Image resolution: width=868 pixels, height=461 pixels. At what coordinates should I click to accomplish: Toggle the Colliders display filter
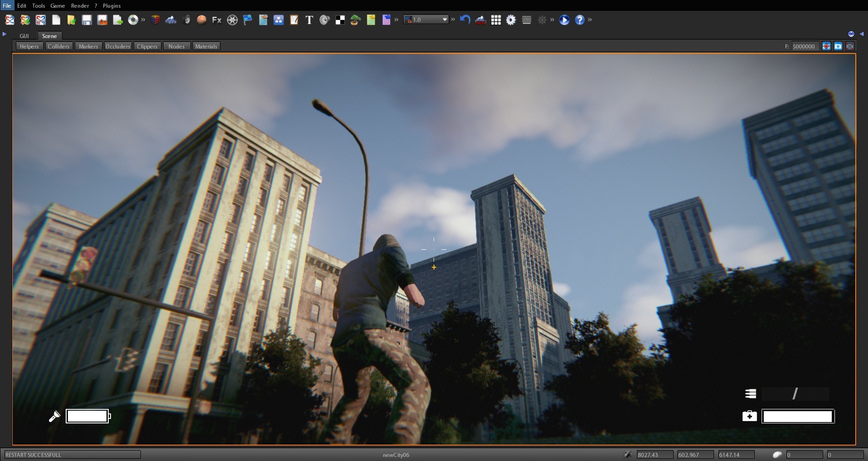coord(58,46)
